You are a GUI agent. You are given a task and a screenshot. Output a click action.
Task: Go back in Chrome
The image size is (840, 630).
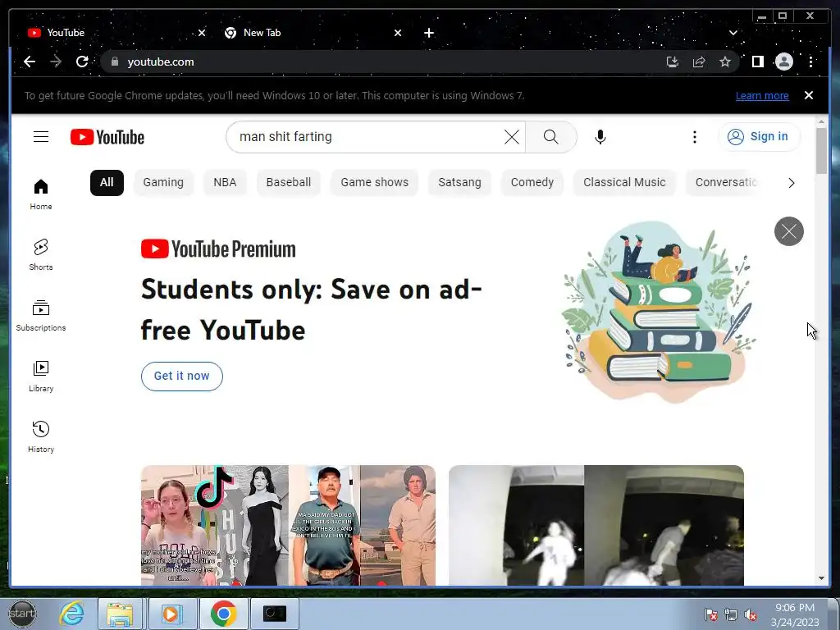30,62
